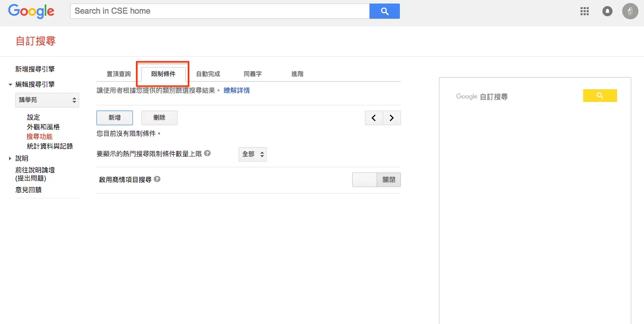Switch to the 置頂查詢 tab

[x=119, y=74]
